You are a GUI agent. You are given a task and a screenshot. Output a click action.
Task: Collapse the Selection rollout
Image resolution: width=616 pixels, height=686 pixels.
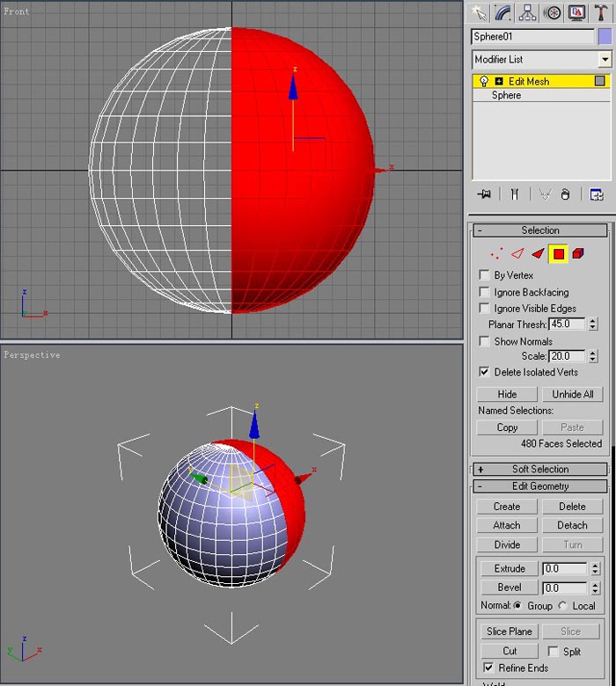point(540,230)
